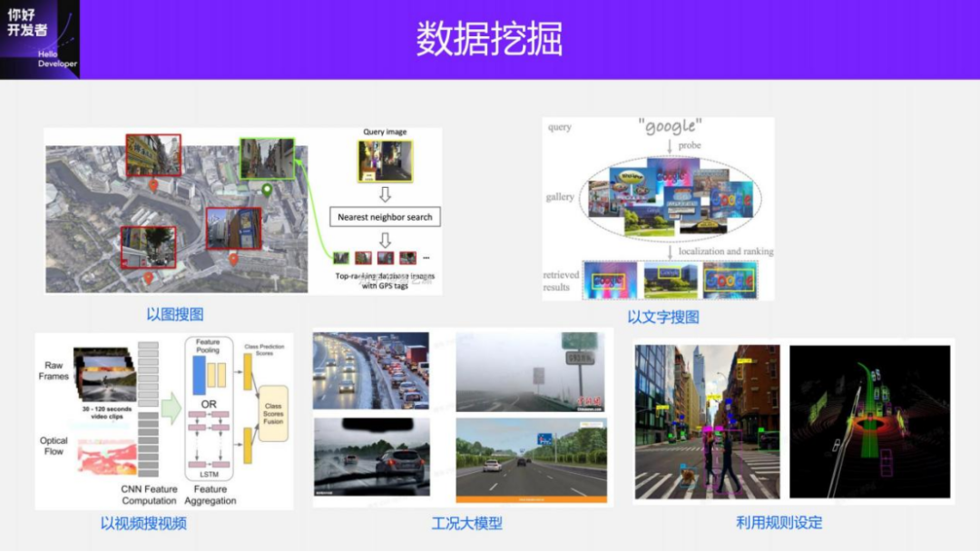Click the localization and ranking label
Screen dimensions: 980x552
click(x=726, y=251)
